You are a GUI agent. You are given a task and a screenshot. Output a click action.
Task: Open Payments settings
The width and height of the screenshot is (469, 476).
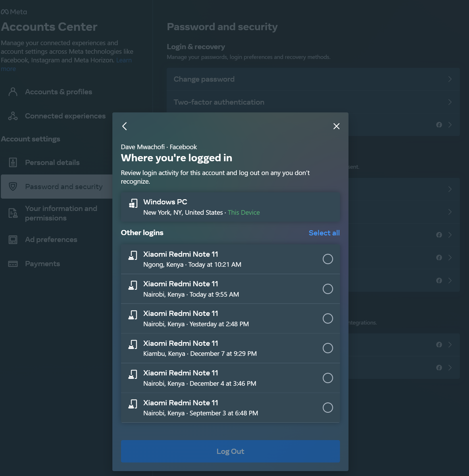(x=57, y=264)
